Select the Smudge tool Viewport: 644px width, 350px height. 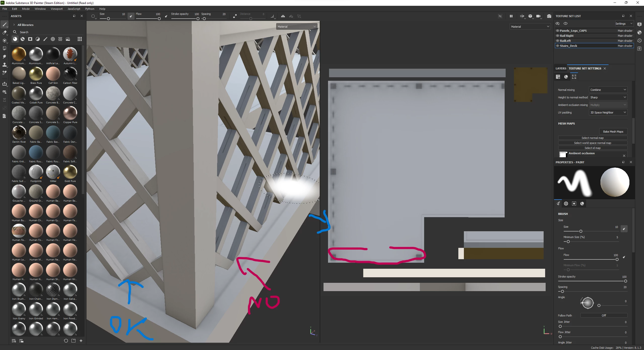coord(4,57)
